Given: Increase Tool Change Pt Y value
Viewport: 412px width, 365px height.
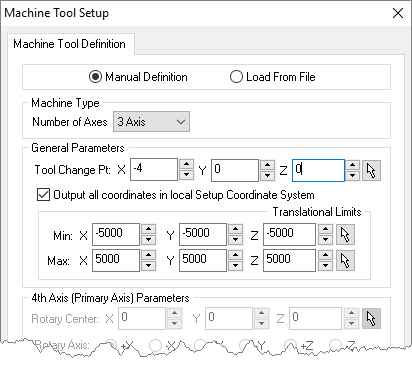Looking at the screenshot, I should click(267, 165).
